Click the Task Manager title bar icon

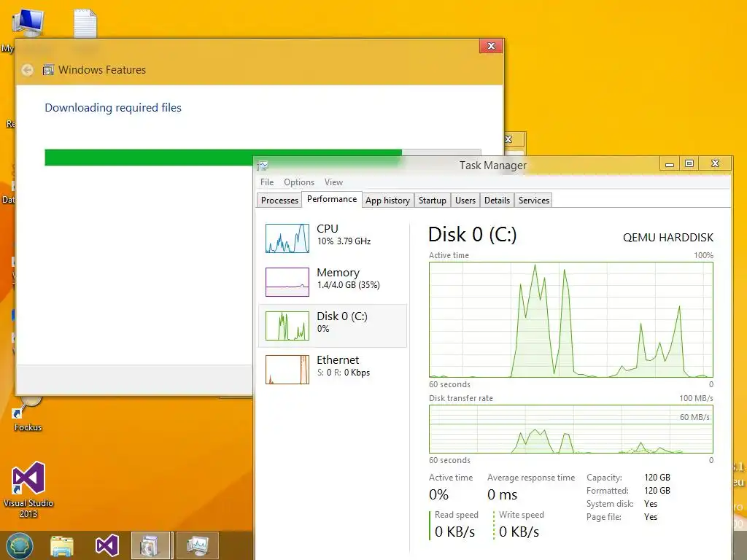coord(263,166)
